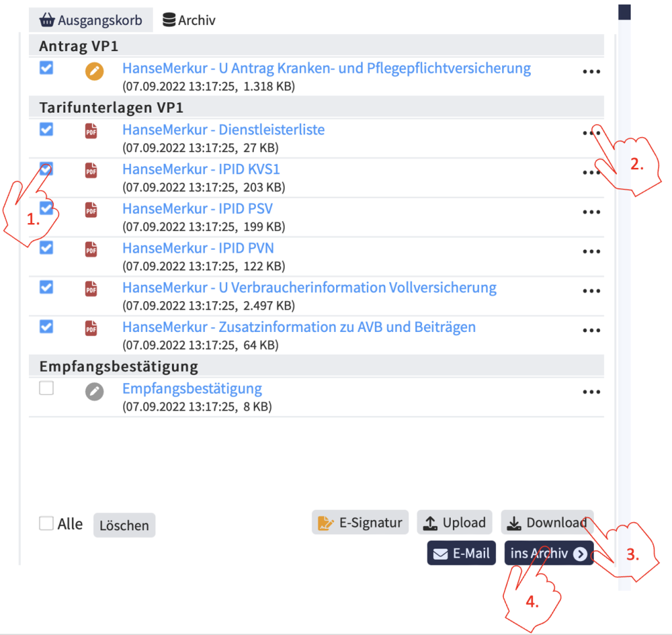Click the orange edit pencil icon of U Antrag
This screenshot has width=672, height=635.
pyautogui.click(x=94, y=71)
